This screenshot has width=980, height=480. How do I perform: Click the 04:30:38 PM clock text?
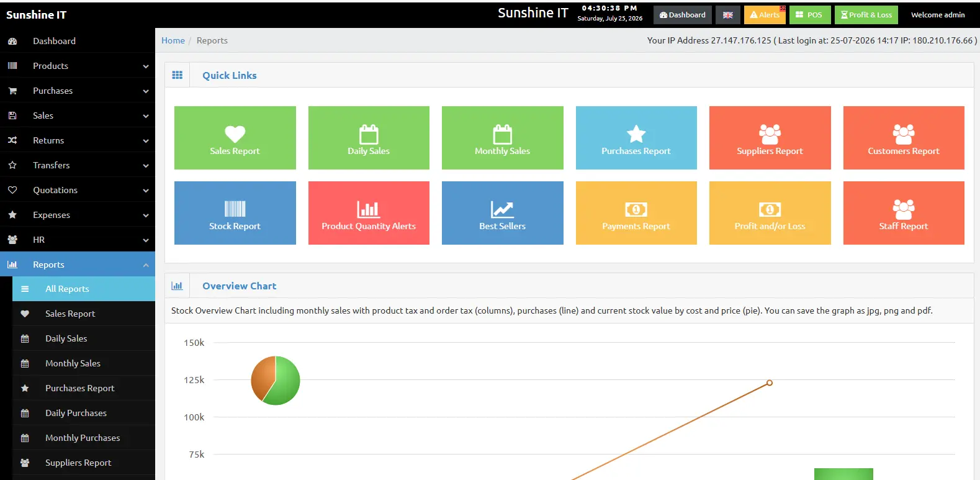tap(609, 8)
